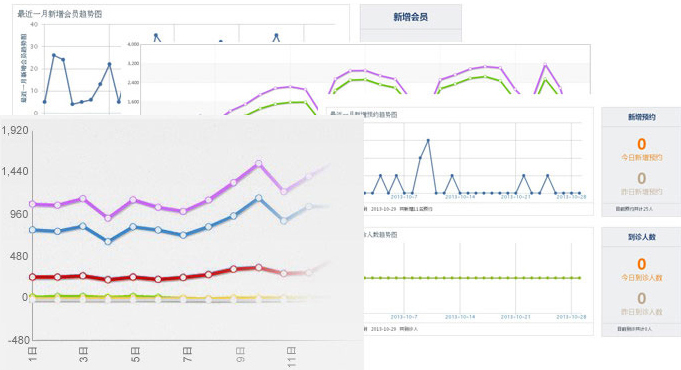Click the 480 y-axis label
The width and height of the screenshot is (681, 370).
20,256
